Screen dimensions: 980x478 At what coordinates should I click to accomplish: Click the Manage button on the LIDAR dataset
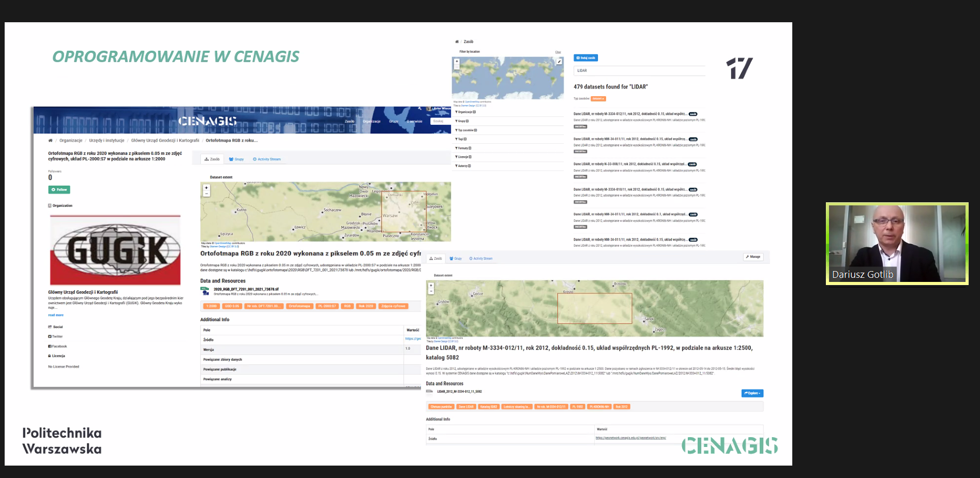(752, 257)
